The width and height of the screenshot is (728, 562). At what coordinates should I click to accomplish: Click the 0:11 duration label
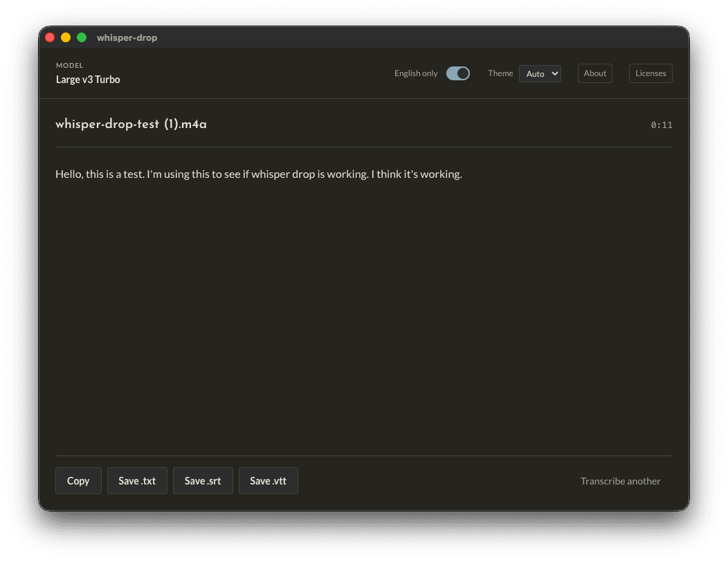(x=662, y=125)
